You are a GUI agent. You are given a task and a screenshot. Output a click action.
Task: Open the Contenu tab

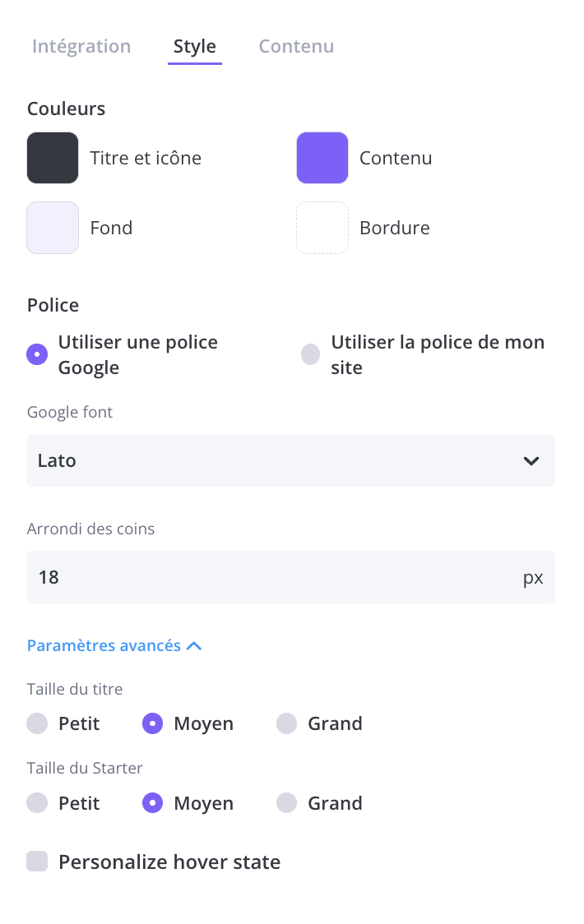pyautogui.click(x=296, y=46)
